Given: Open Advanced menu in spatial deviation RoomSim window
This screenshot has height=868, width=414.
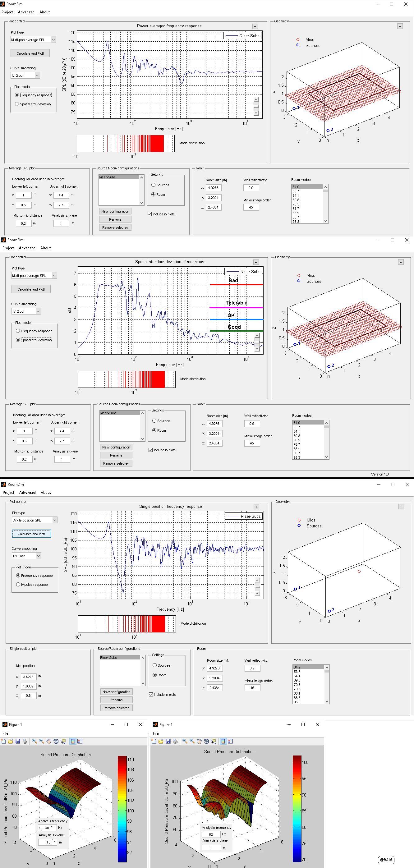Looking at the screenshot, I should click(27, 248).
